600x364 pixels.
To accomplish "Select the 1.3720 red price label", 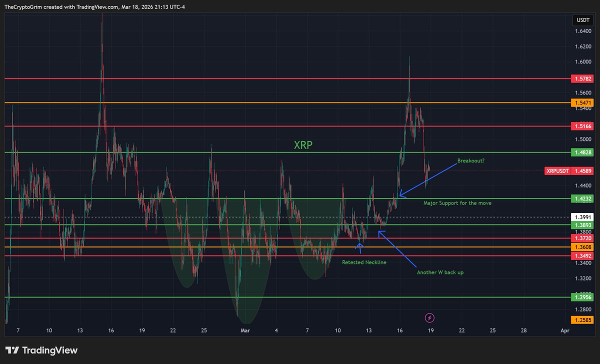I will 582,238.
